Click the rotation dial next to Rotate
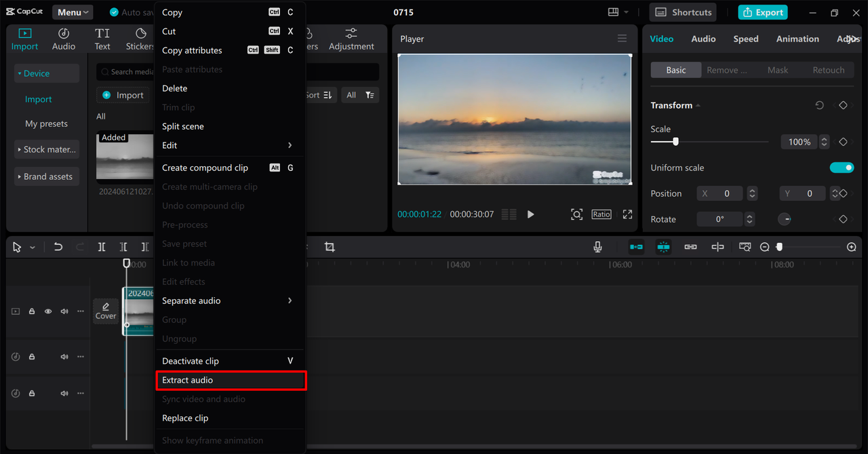Screen dimensions: 868x454 784,219
